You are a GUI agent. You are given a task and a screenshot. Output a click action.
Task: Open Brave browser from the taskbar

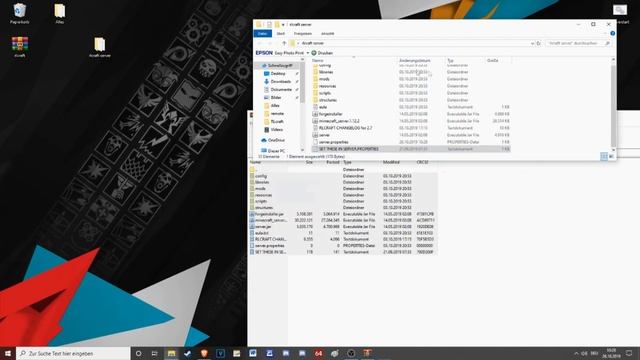204,353
